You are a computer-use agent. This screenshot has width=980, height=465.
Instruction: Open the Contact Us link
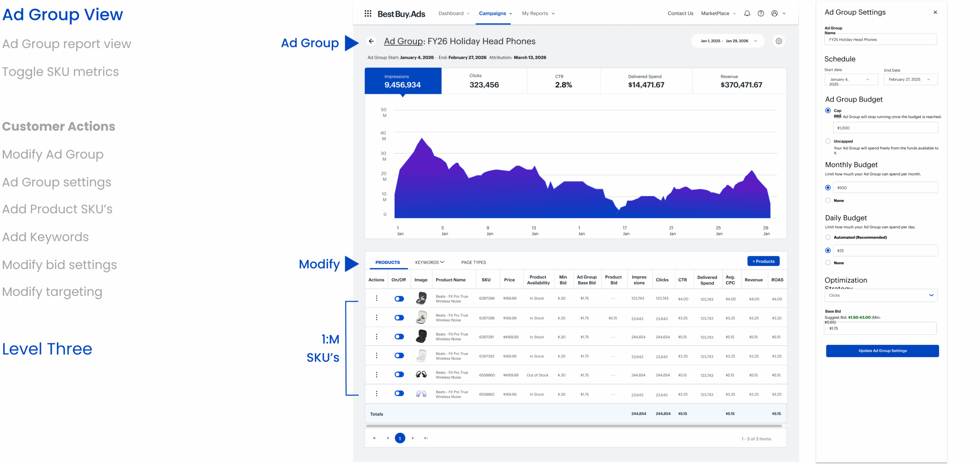point(680,13)
